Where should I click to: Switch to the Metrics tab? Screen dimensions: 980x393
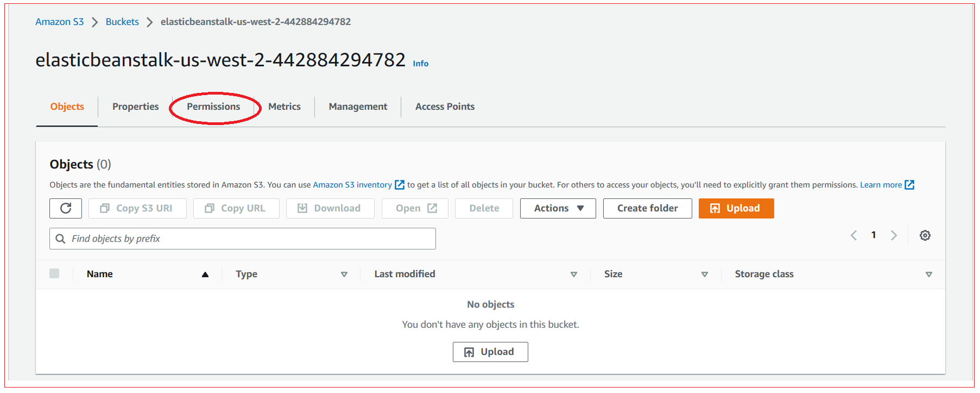click(x=284, y=107)
